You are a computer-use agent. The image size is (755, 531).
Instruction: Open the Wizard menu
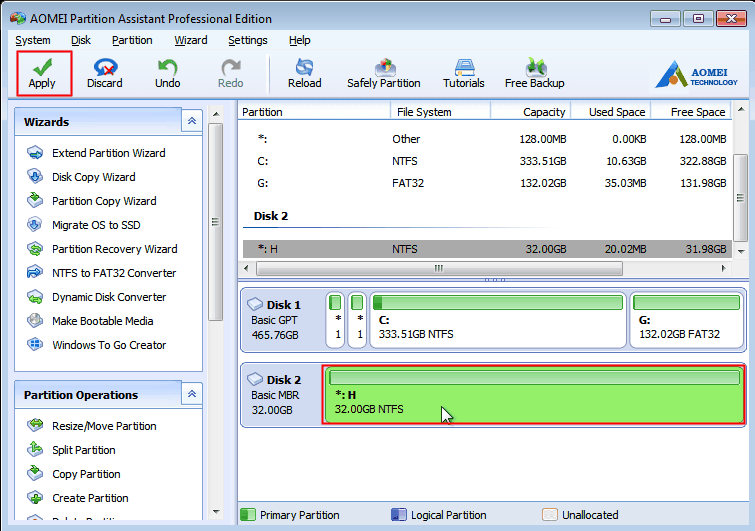coord(191,40)
